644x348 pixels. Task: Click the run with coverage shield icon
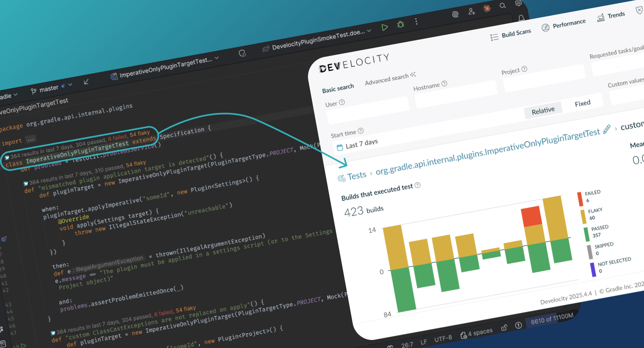(242, 53)
